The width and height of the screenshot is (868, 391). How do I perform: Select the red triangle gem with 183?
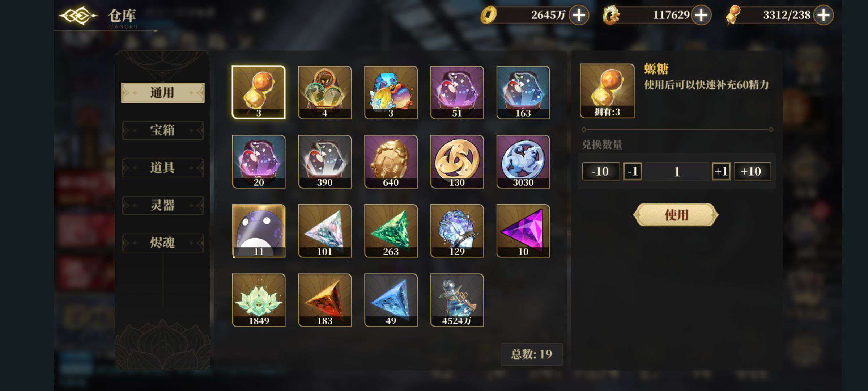(325, 300)
